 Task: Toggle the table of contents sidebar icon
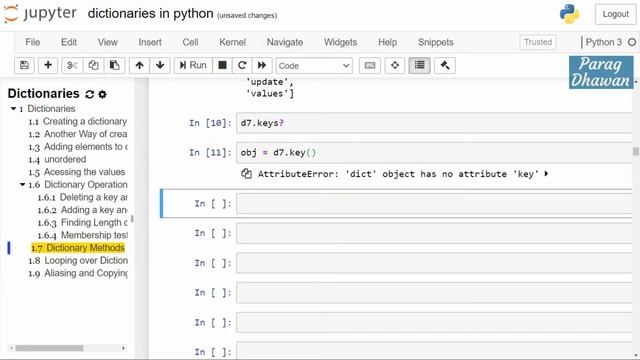coord(419,65)
